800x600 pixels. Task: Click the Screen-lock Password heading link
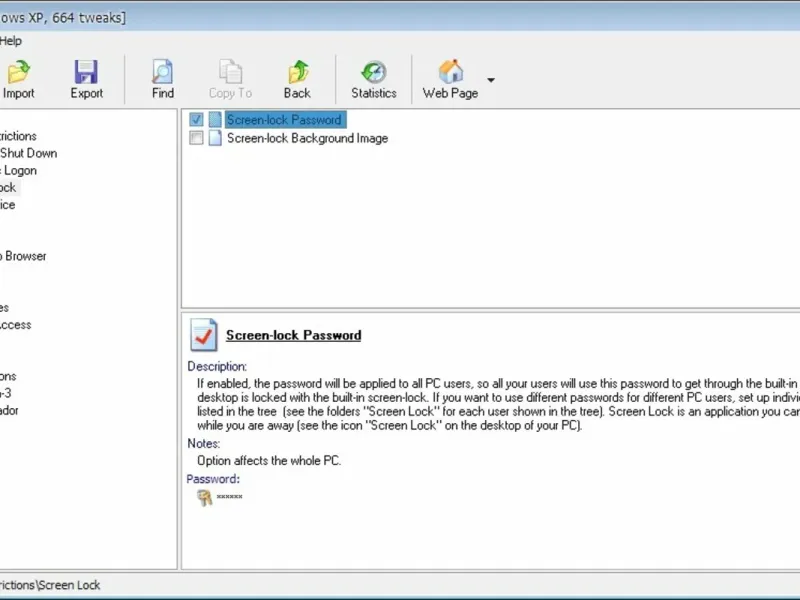tap(293, 335)
